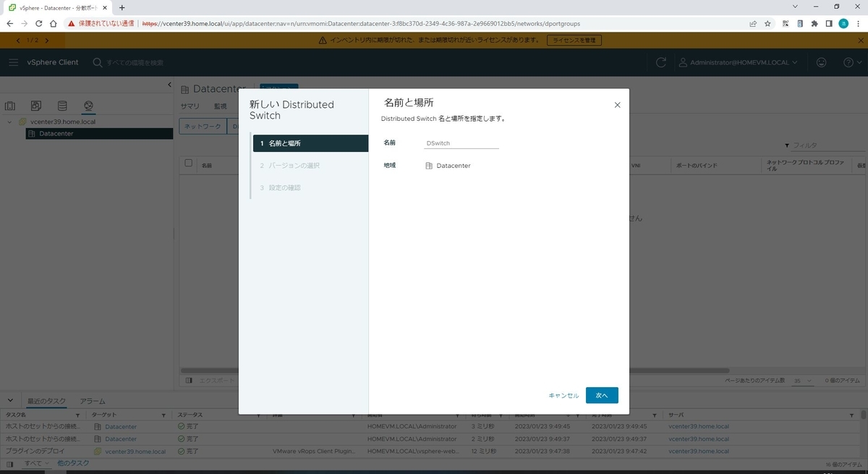Image resolution: width=868 pixels, height=474 pixels.
Task: Open the browser side panel icon
Action: tap(829, 23)
